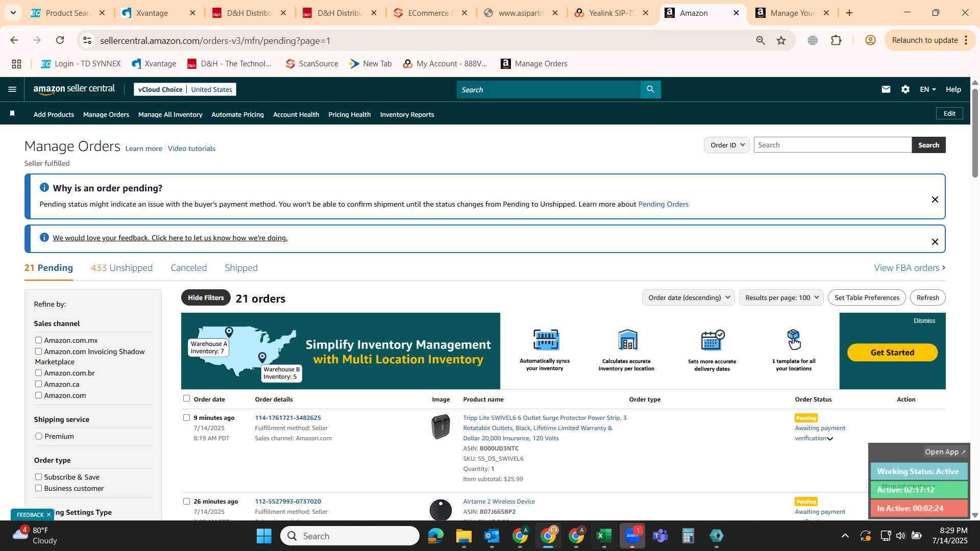
Task: Open File Explorer from the taskbar
Action: 463,536
